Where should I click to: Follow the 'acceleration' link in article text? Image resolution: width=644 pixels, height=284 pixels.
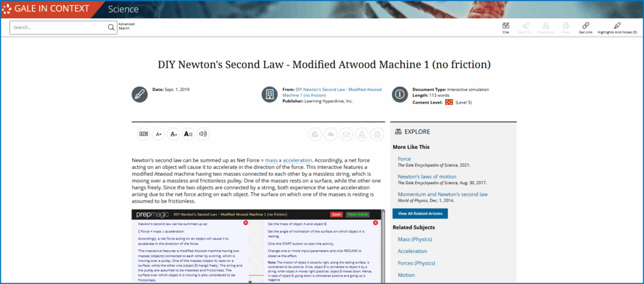[297, 160]
